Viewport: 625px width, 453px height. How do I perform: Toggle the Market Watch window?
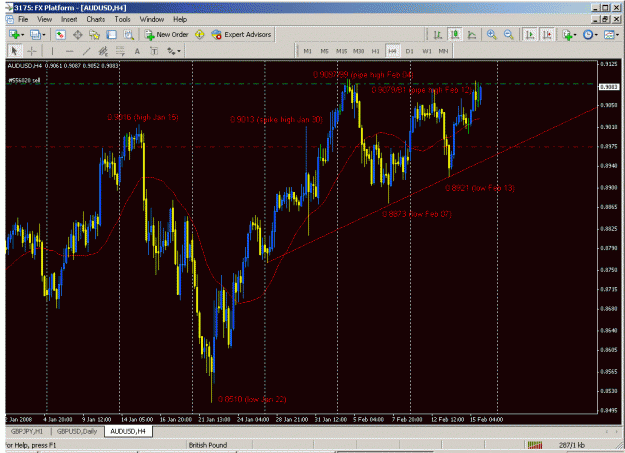(61, 35)
